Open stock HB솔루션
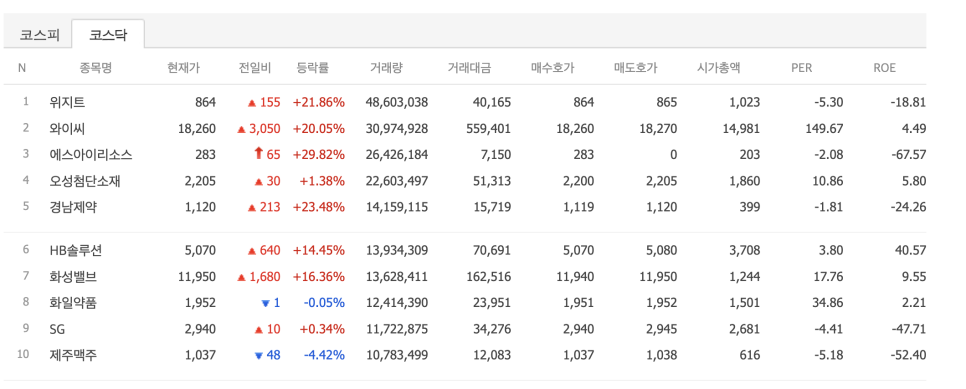 75,251
